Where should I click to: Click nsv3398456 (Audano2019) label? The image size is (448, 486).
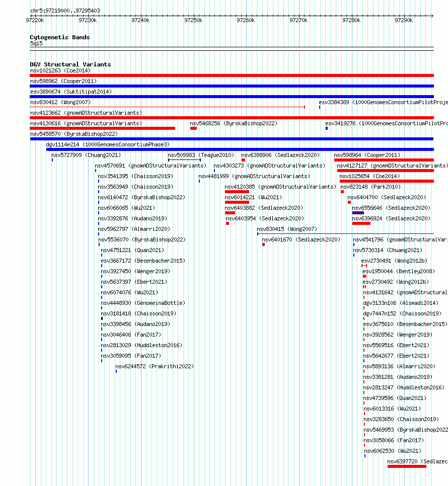[135, 323]
